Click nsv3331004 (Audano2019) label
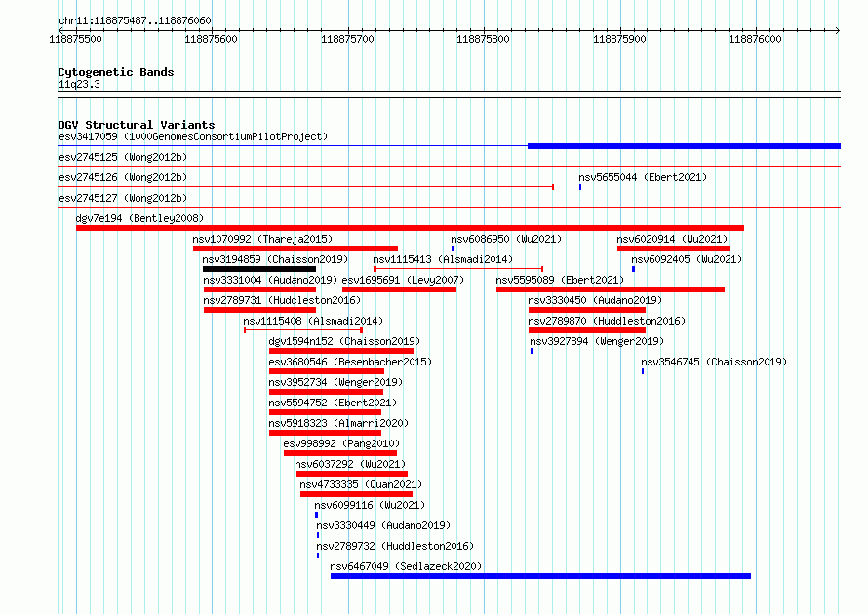 click(270, 280)
